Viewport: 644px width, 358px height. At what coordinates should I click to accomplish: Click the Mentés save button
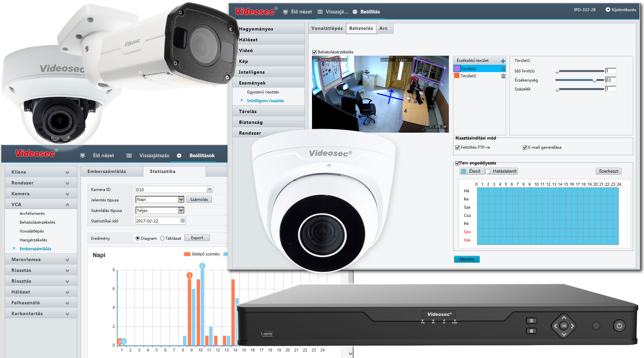tap(467, 259)
